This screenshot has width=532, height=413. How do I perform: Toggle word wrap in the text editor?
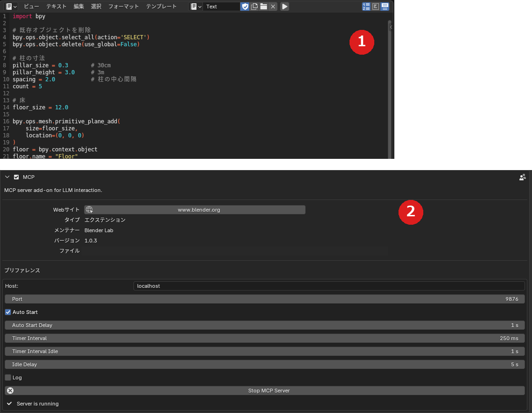point(376,7)
